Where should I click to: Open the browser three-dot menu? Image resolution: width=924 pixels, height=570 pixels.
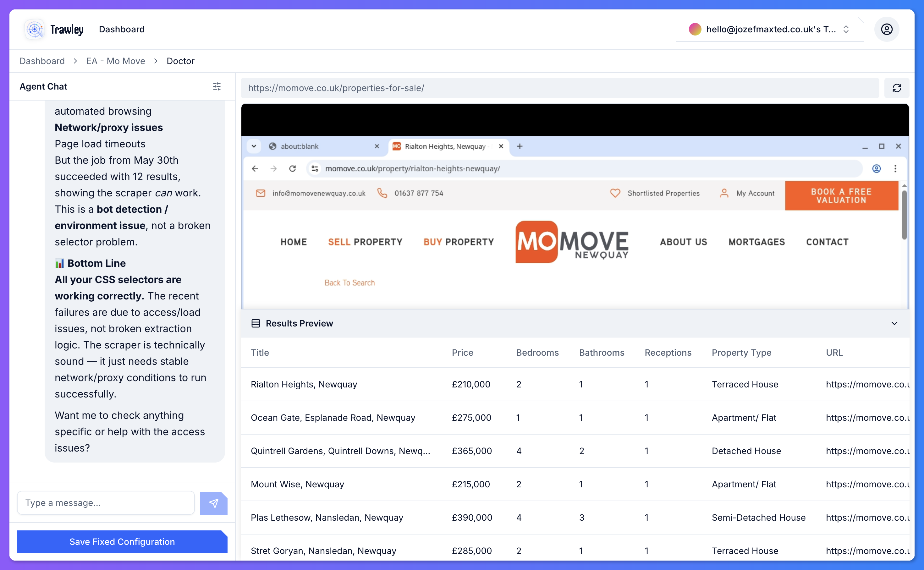895,168
